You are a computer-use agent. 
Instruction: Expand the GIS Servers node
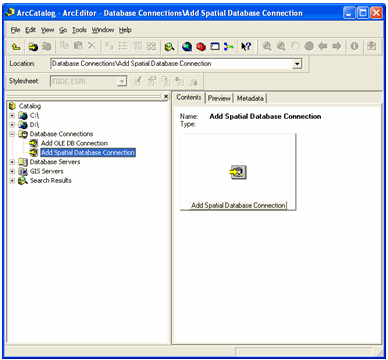12,171
